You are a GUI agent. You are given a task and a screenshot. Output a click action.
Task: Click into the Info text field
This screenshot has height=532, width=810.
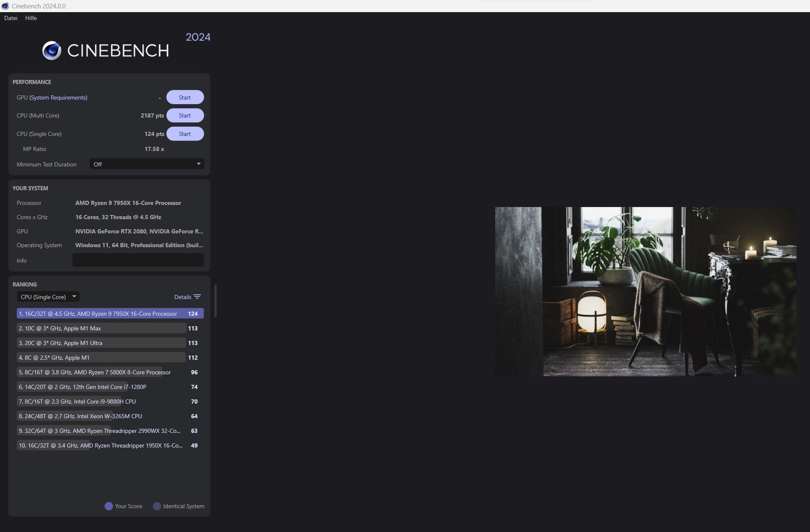138,260
